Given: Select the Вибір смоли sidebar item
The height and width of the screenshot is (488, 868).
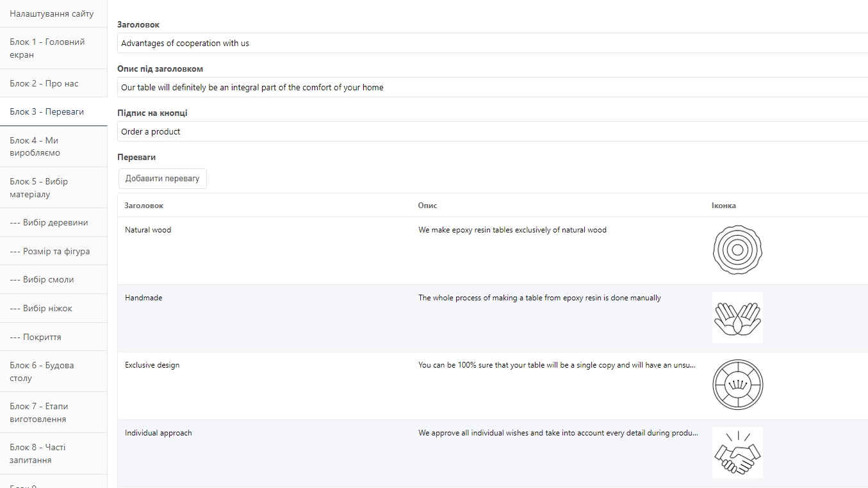Looking at the screenshot, I should [x=53, y=279].
